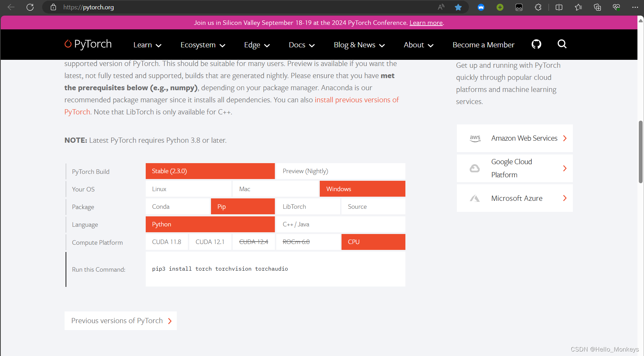Select Source package option

(x=373, y=206)
